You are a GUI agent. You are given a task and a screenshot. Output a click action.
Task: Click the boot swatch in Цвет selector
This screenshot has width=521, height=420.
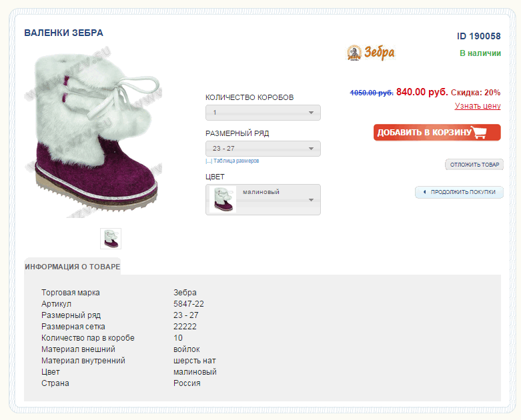pyautogui.click(x=223, y=199)
